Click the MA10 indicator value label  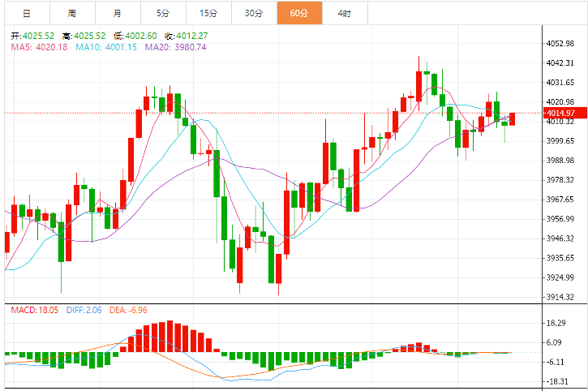coord(105,47)
